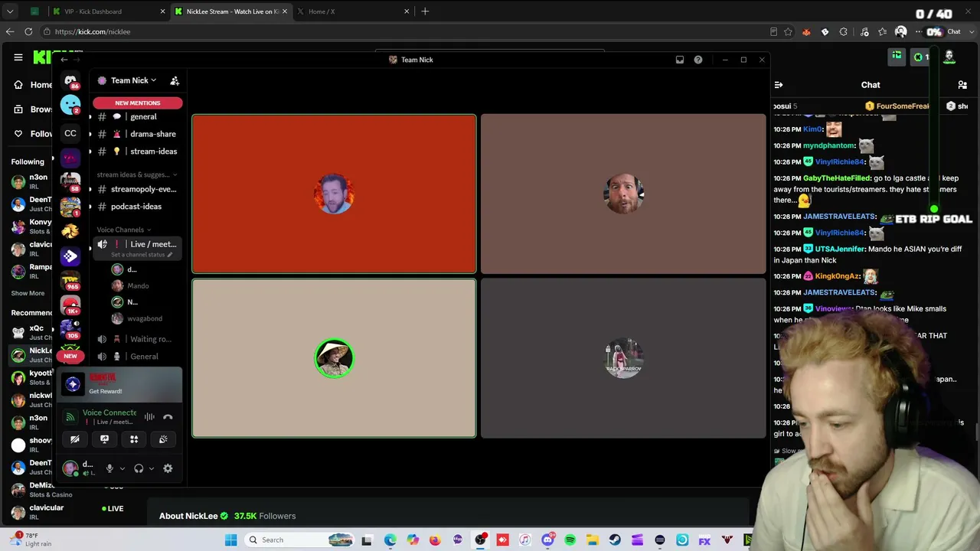Image resolution: width=980 pixels, height=551 pixels.
Task: Toggle noise suppression in voice panel
Action: (149, 417)
